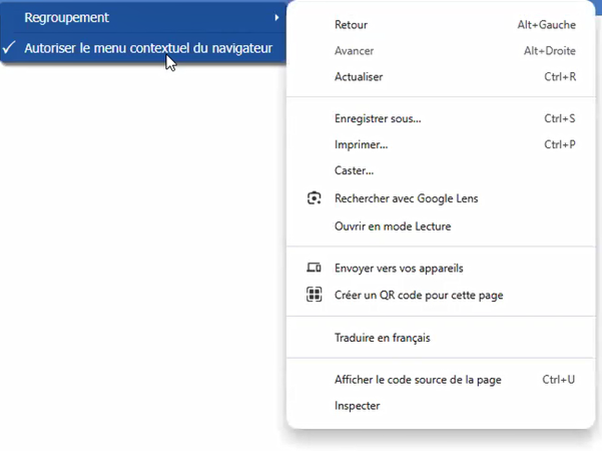Click the Ctrl+P shortcut text
Viewport: 602px width, 451px height.
pos(560,145)
